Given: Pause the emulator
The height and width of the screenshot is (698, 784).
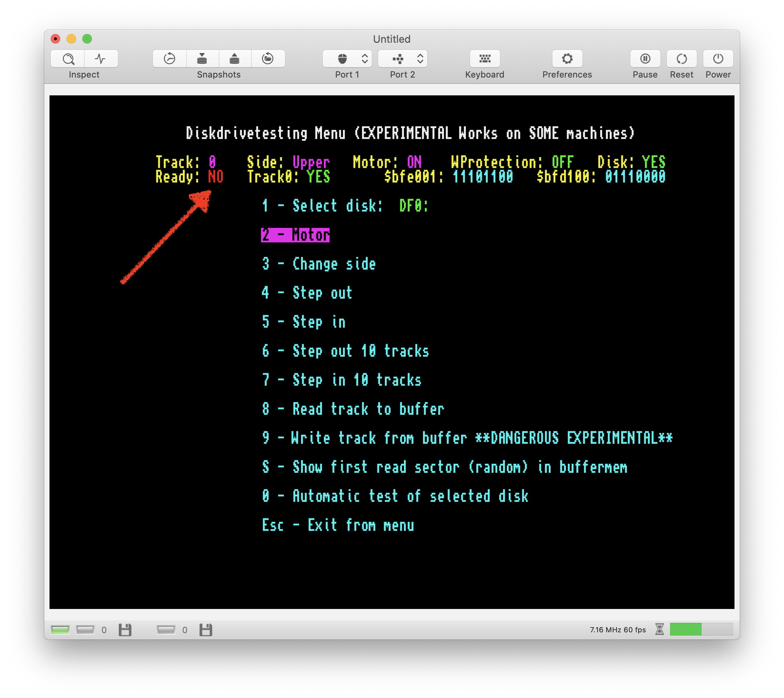Looking at the screenshot, I should 645,59.
